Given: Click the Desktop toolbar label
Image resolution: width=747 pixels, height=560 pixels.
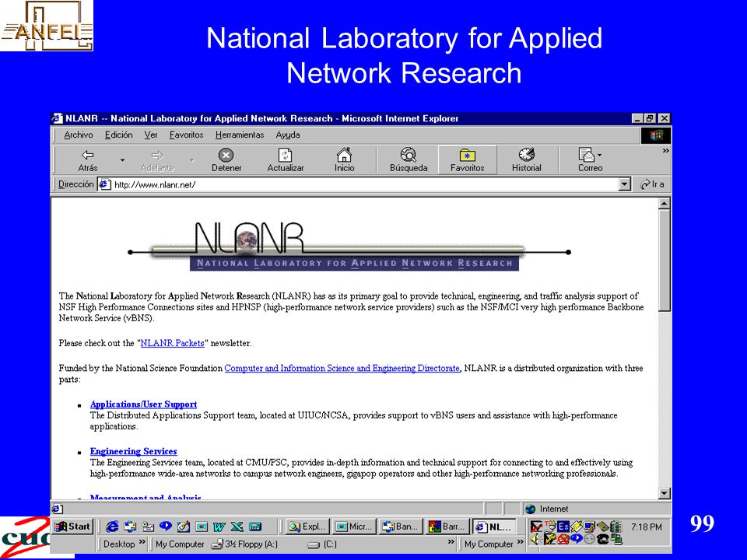Looking at the screenshot, I should pyautogui.click(x=119, y=544).
